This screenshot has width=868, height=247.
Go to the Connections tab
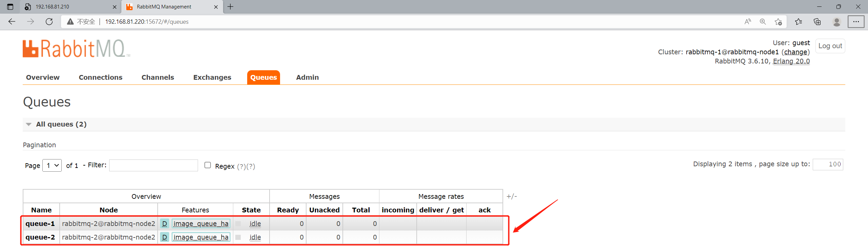click(101, 77)
